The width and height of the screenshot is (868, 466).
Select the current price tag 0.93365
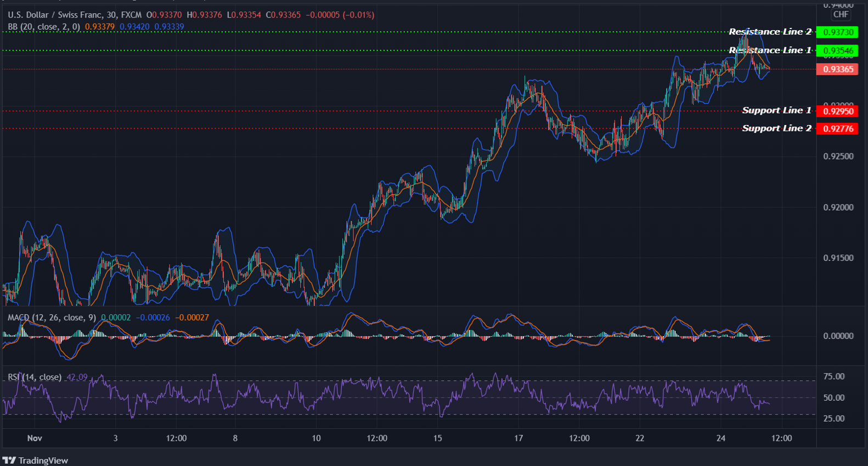point(837,69)
